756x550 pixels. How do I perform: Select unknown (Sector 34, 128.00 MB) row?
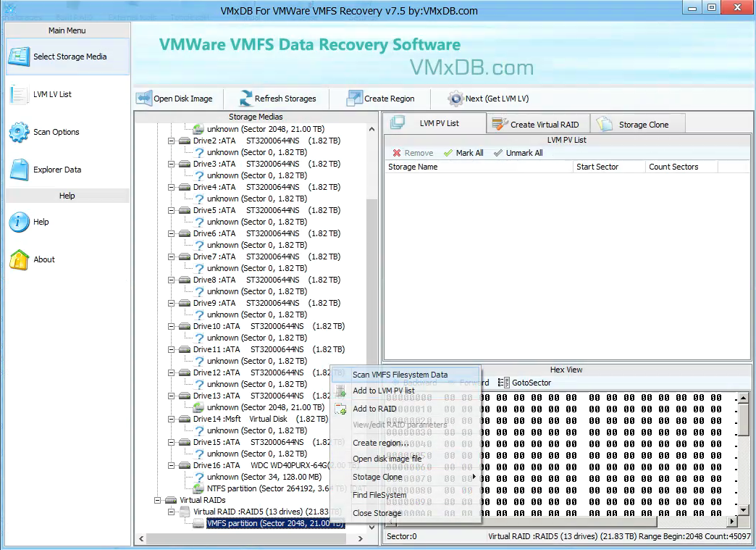point(264,477)
